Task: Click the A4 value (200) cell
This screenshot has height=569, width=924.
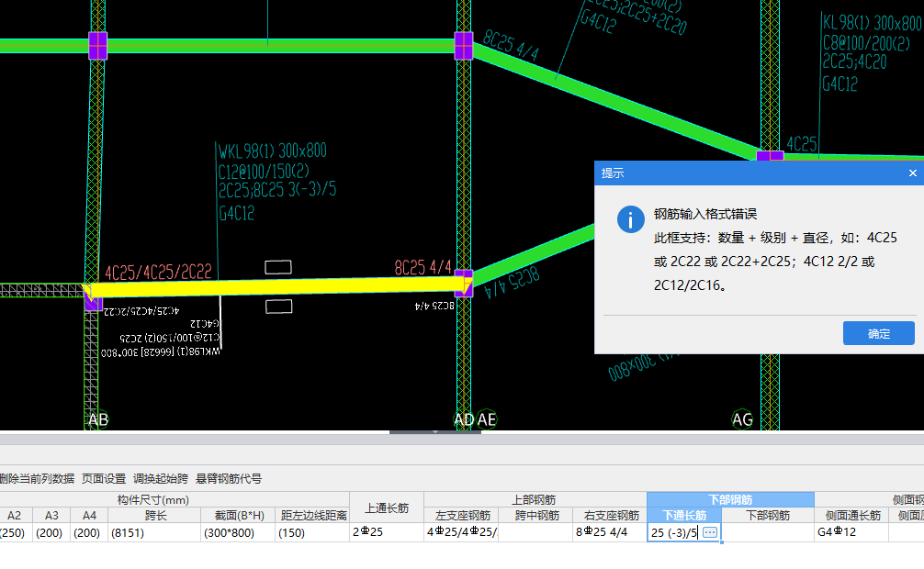Action: tap(88, 532)
